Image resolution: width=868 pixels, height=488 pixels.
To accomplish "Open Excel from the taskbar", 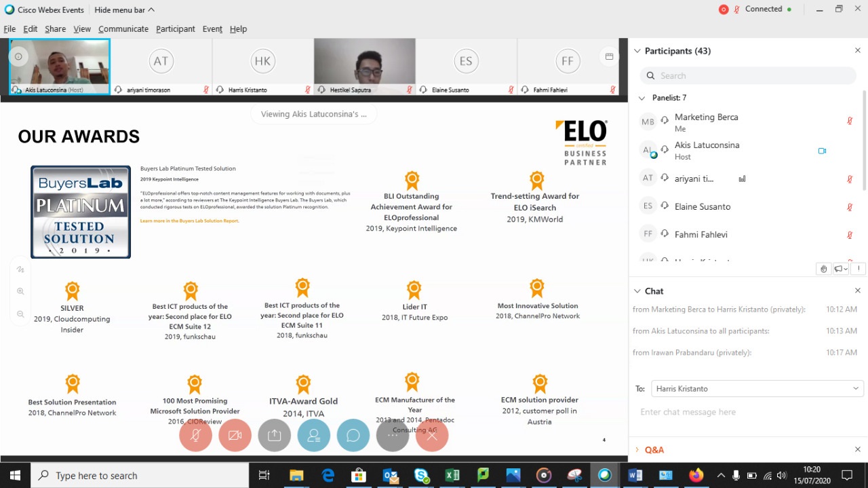I will pyautogui.click(x=452, y=475).
